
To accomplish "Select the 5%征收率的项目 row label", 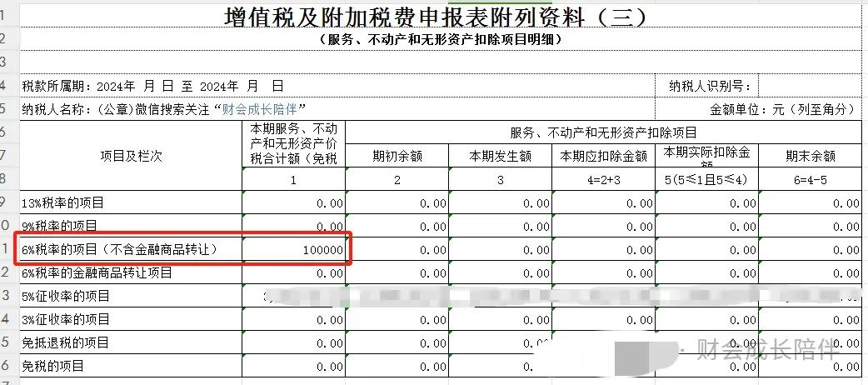I will 131,296.
